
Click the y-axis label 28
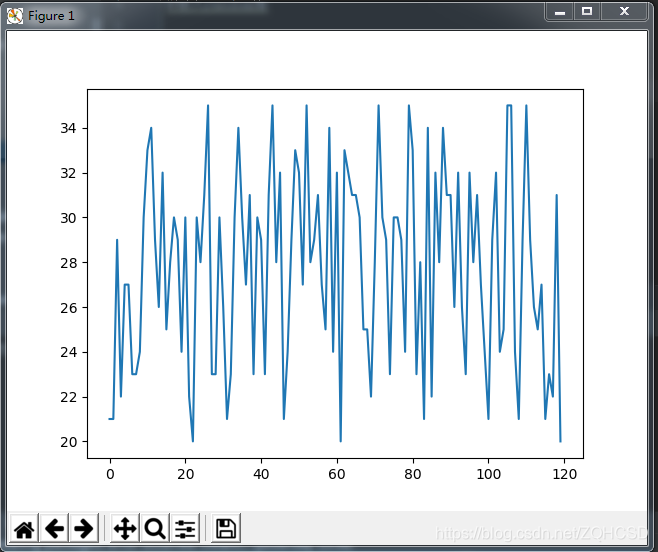pos(68,263)
